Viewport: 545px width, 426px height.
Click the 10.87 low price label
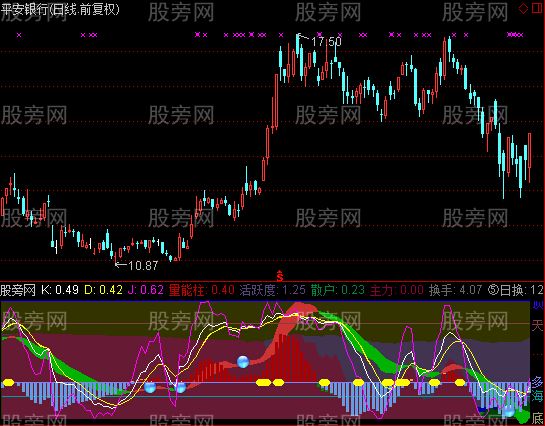coord(143,266)
